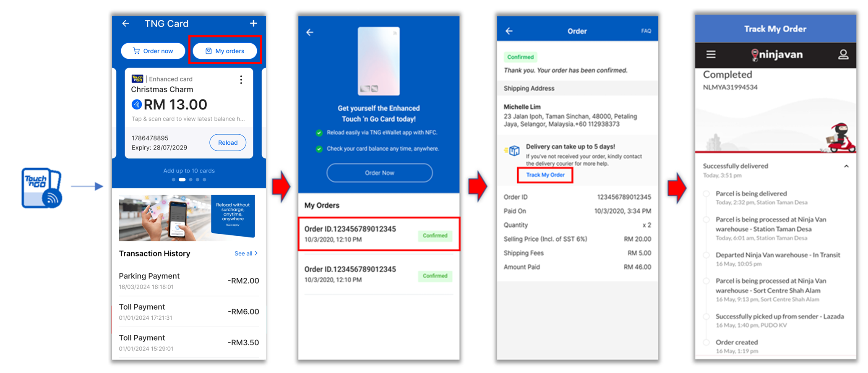Open the Toll Payment -RM3.50 transaction
The width and height of the screenshot is (868, 373).
point(189,342)
